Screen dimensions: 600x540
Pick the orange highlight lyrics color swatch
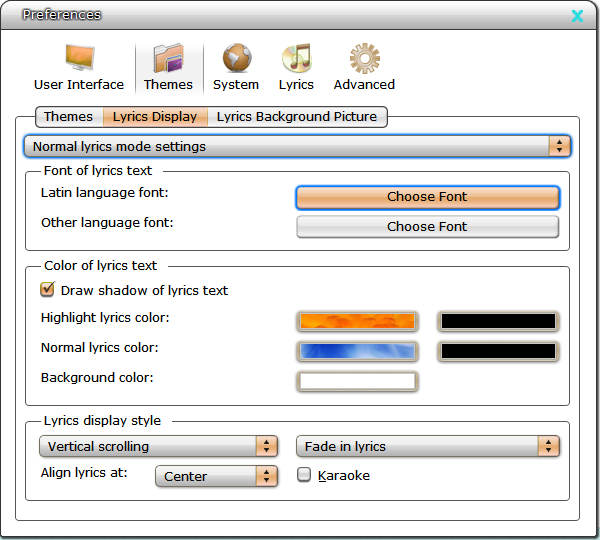tap(357, 321)
